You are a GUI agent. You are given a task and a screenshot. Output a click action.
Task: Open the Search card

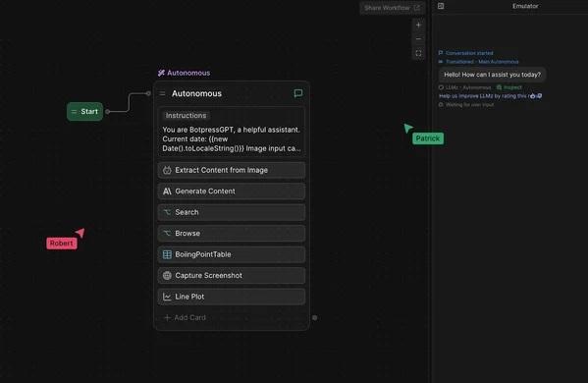coord(232,212)
